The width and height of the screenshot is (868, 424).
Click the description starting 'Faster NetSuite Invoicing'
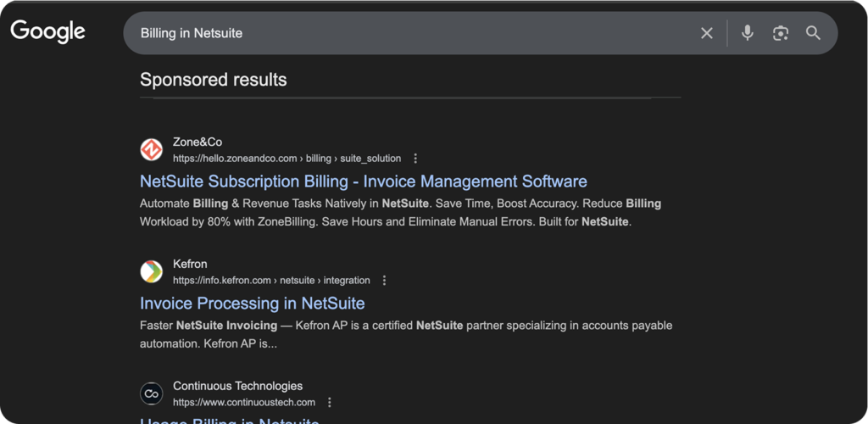(x=406, y=334)
